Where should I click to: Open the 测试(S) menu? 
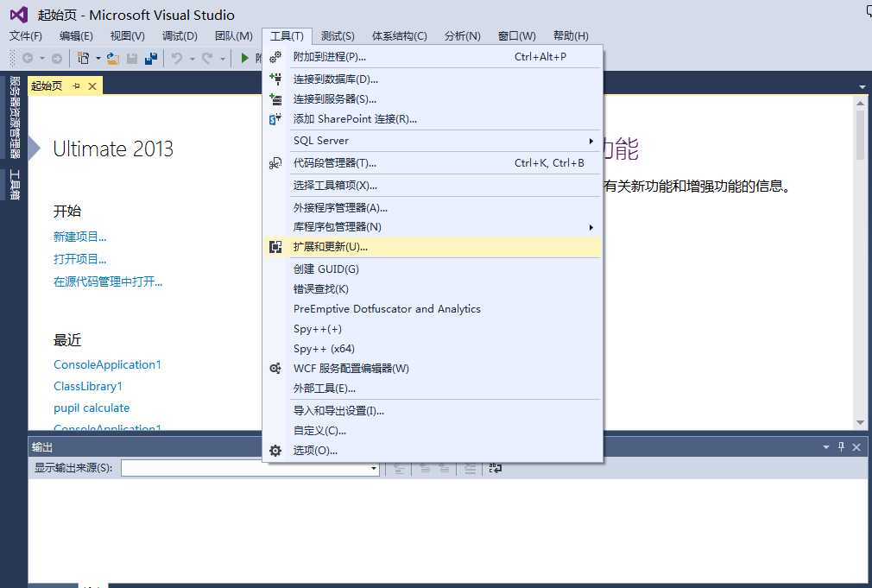coord(338,36)
